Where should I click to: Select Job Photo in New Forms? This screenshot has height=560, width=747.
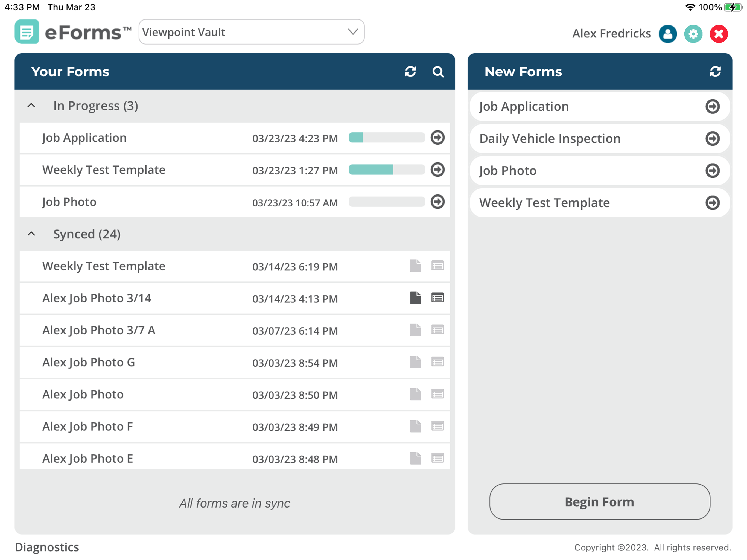point(600,171)
